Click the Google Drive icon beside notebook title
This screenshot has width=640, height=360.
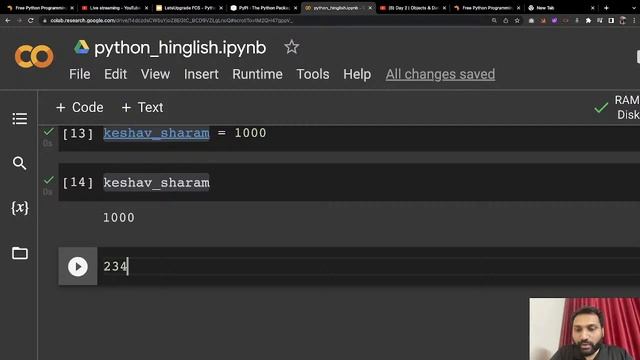tap(82, 47)
